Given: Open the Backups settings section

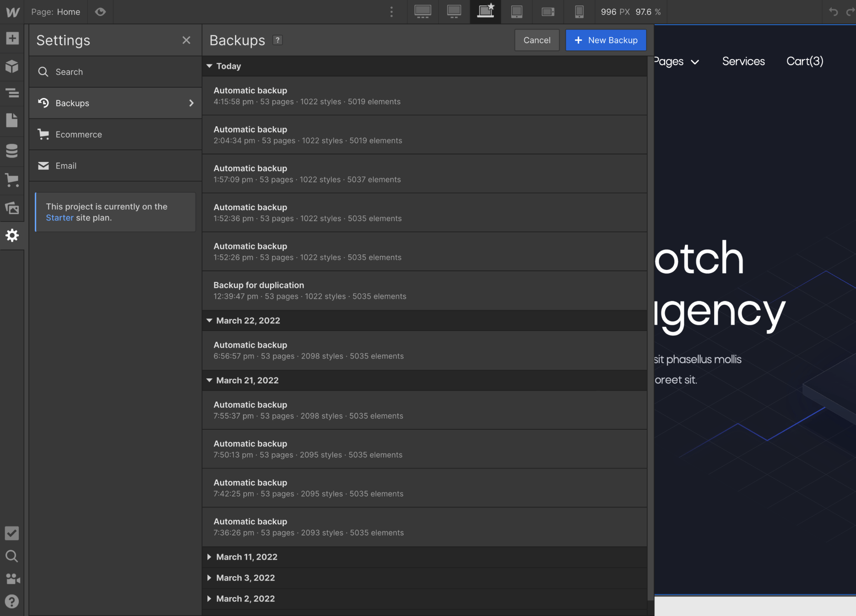Looking at the screenshot, I should tap(114, 103).
